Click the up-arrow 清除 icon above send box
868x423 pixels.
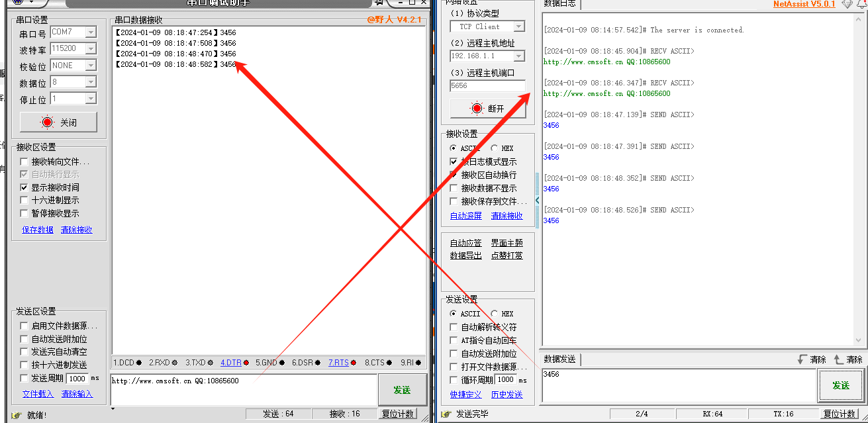pyautogui.click(x=839, y=359)
